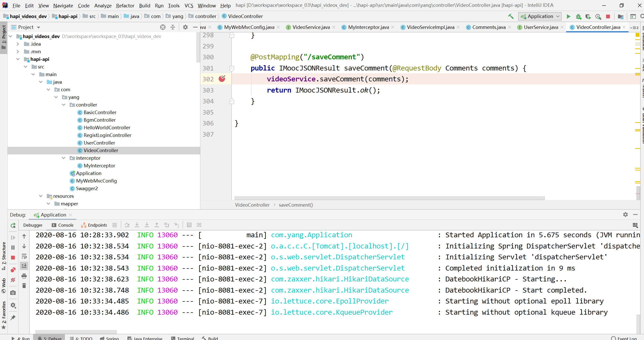Click the Clear All trash icon
This screenshot has width=644, height=340.
click(24, 286)
